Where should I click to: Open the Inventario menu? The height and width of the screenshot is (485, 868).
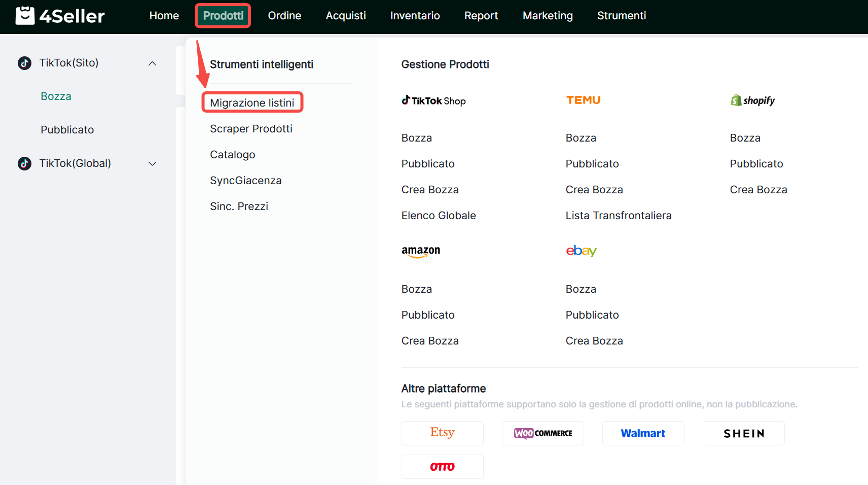click(415, 16)
